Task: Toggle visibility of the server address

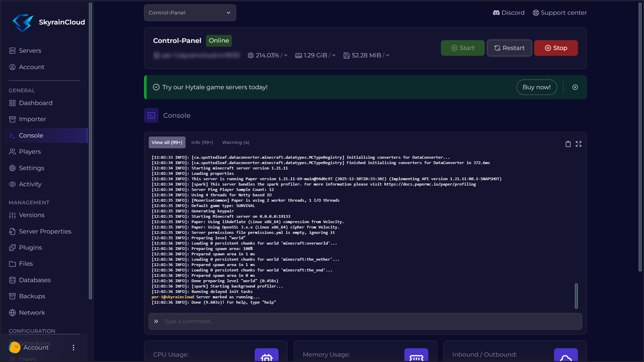Action: 156,55
